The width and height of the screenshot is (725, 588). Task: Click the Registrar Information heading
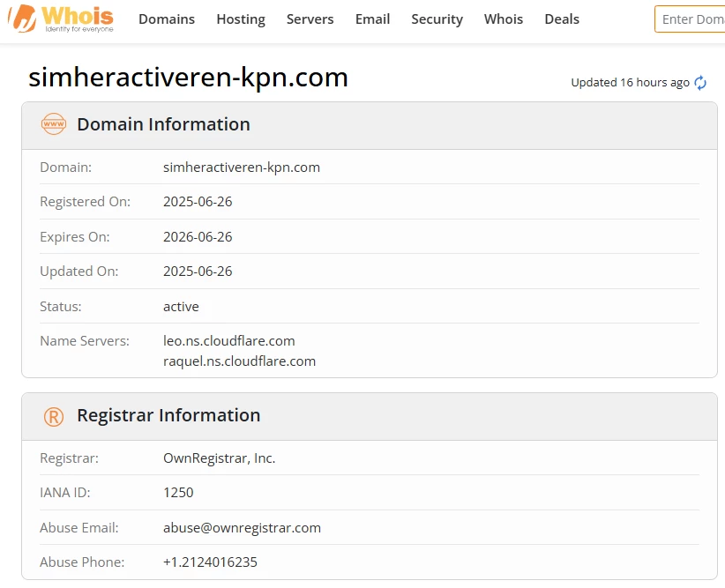[x=168, y=415]
